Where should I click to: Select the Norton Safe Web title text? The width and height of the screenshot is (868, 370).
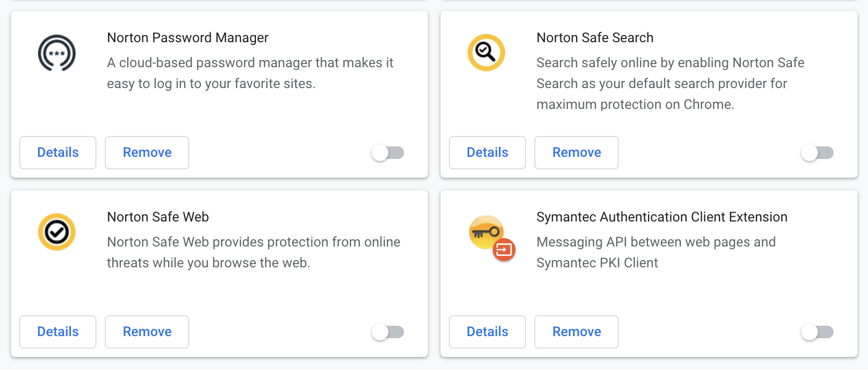(157, 217)
